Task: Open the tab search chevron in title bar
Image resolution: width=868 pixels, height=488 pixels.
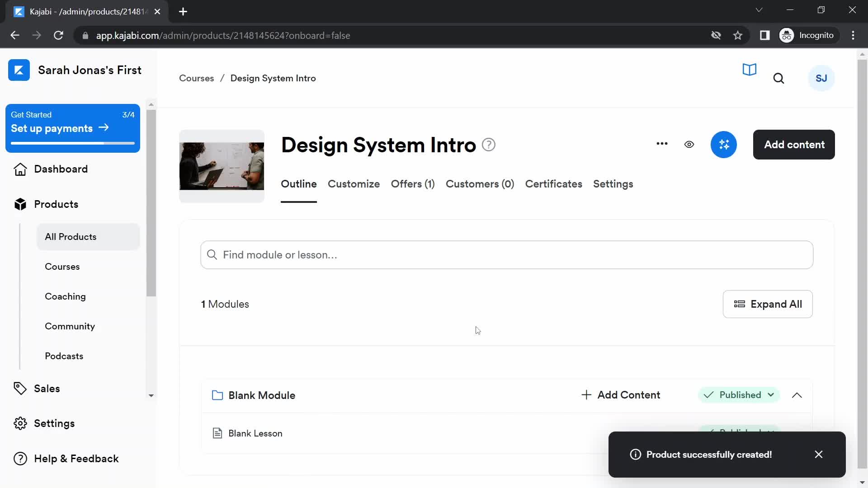Action: (x=759, y=10)
